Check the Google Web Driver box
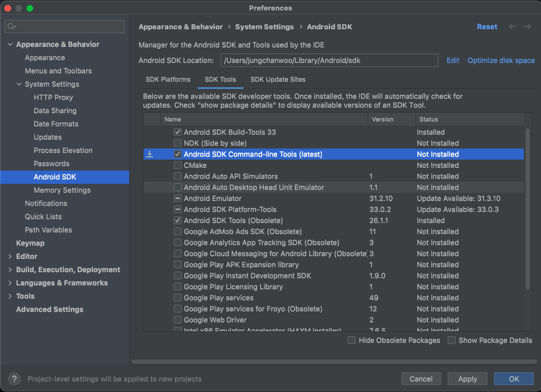Screen dimensions: 541x392 point(178,320)
